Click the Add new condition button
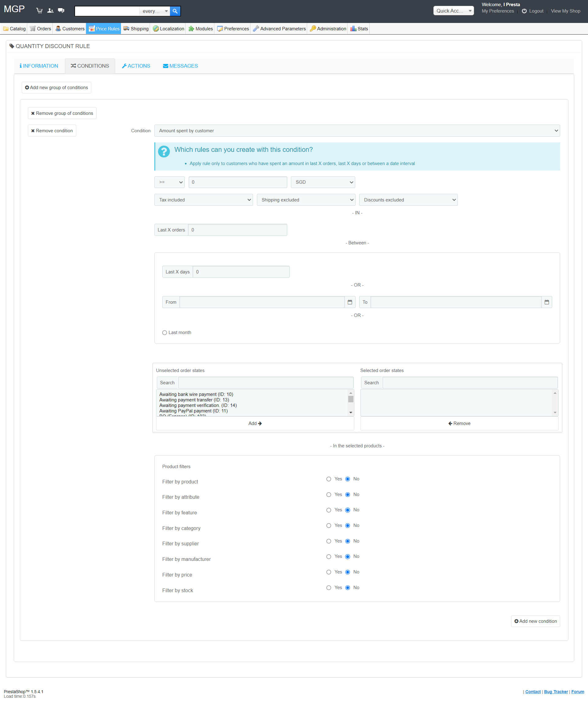588x714 pixels. pos(535,621)
